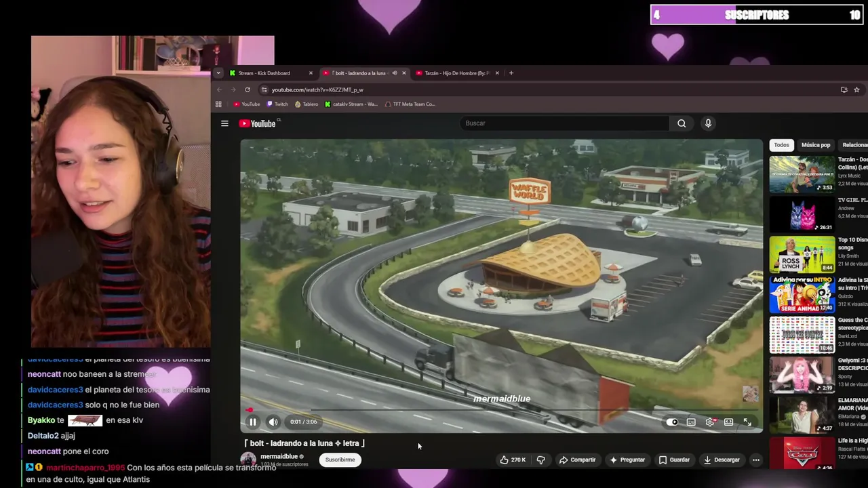868x488 pixels.
Task: Close the Kick Dashboard browser tab
Action: click(311, 73)
